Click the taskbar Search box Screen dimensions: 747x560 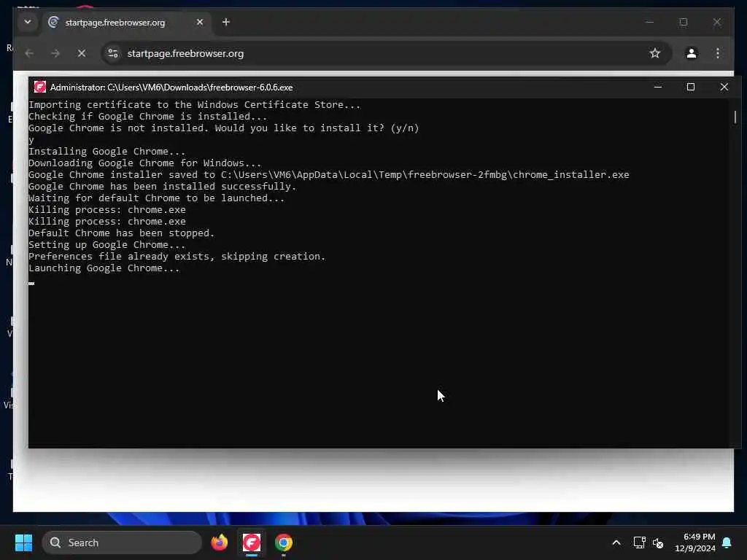[122, 542]
